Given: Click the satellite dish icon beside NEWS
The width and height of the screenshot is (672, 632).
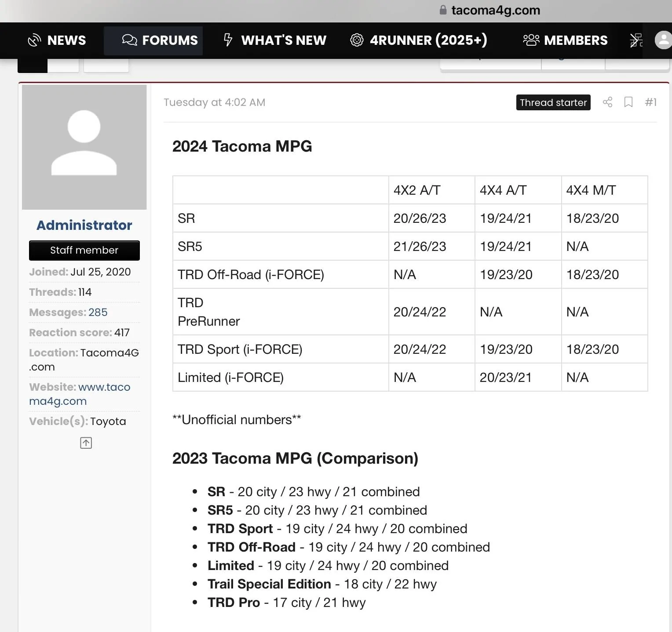Looking at the screenshot, I should (34, 40).
